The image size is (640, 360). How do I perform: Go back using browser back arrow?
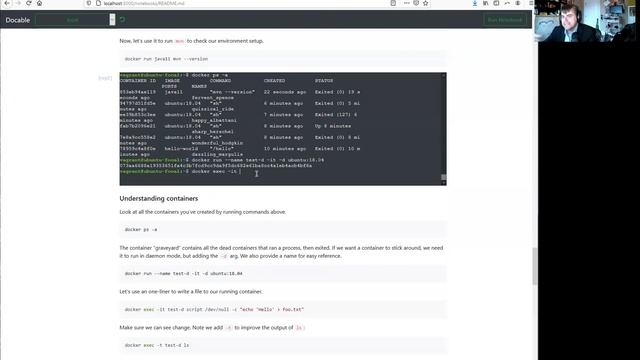pyautogui.click(x=7, y=3)
